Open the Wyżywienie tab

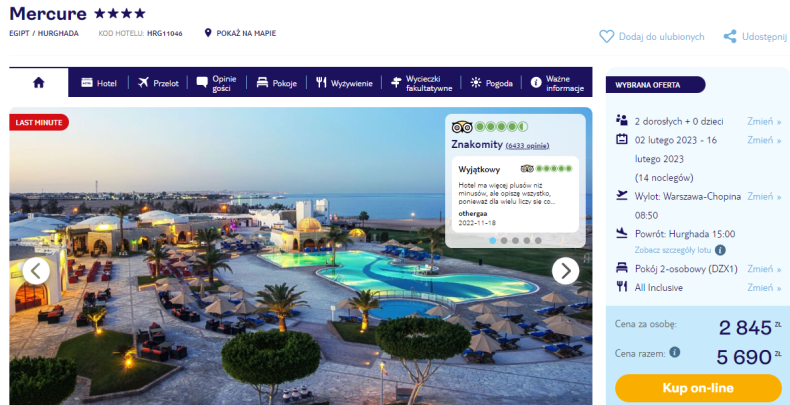(345, 83)
